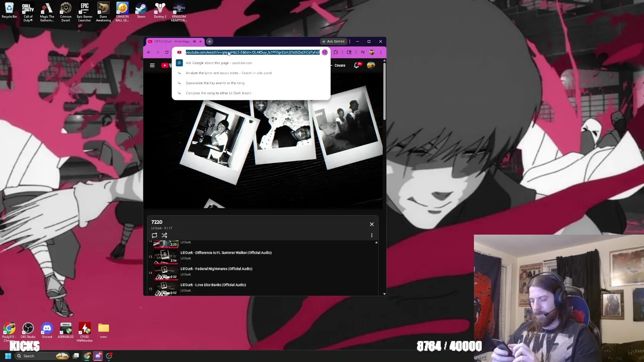Select the highlighted URL address bar

(x=253, y=52)
